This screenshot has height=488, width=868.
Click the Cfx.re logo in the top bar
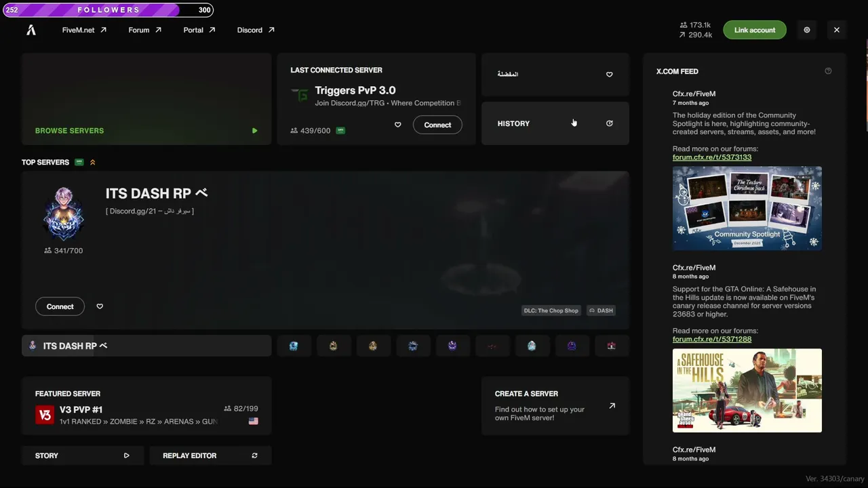[31, 30]
